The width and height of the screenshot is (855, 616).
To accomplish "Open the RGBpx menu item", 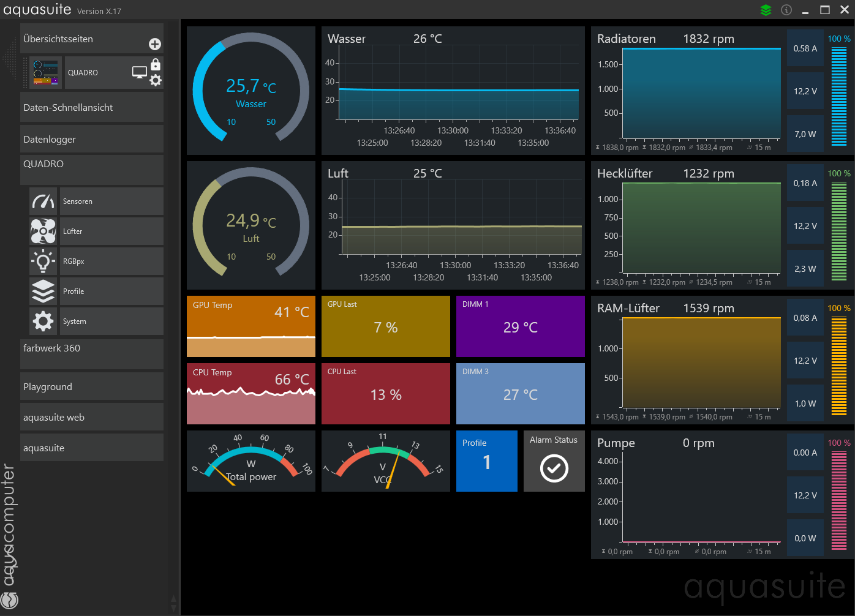I will [111, 261].
